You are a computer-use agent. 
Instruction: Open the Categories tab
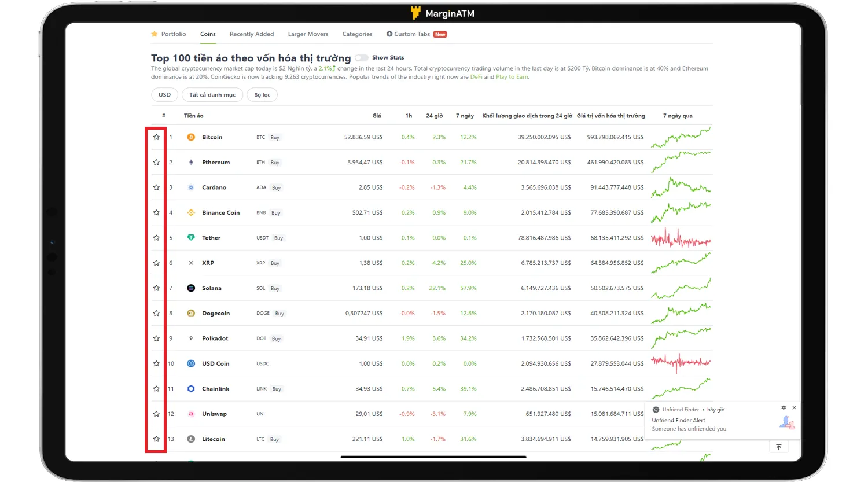pos(357,34)
